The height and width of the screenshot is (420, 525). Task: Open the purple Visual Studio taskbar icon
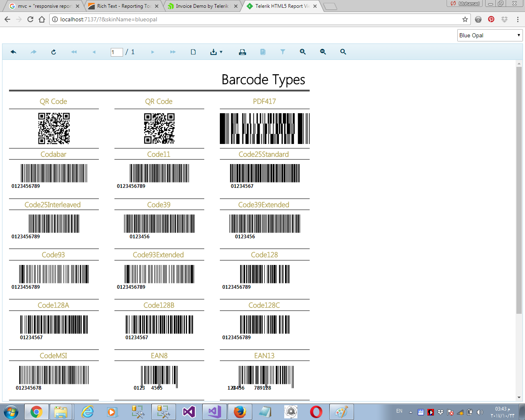pyautogui.click(x=189, y=412)
